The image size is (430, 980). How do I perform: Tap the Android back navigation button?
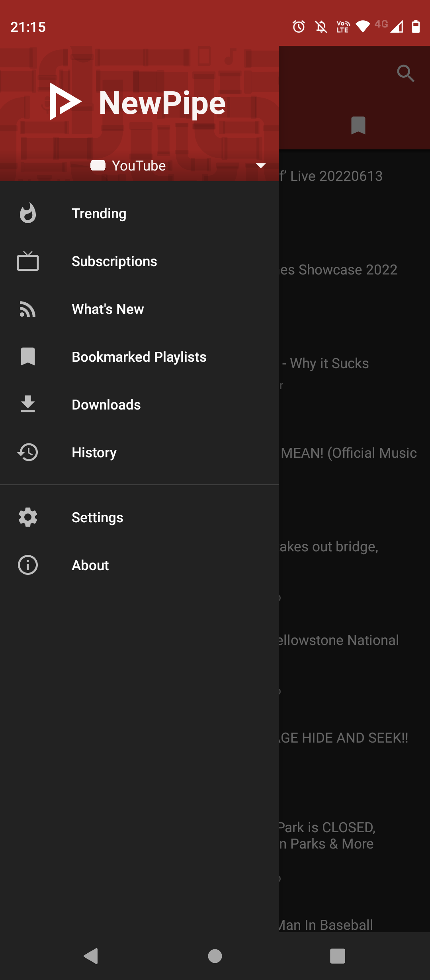click(x=91, y=956)
